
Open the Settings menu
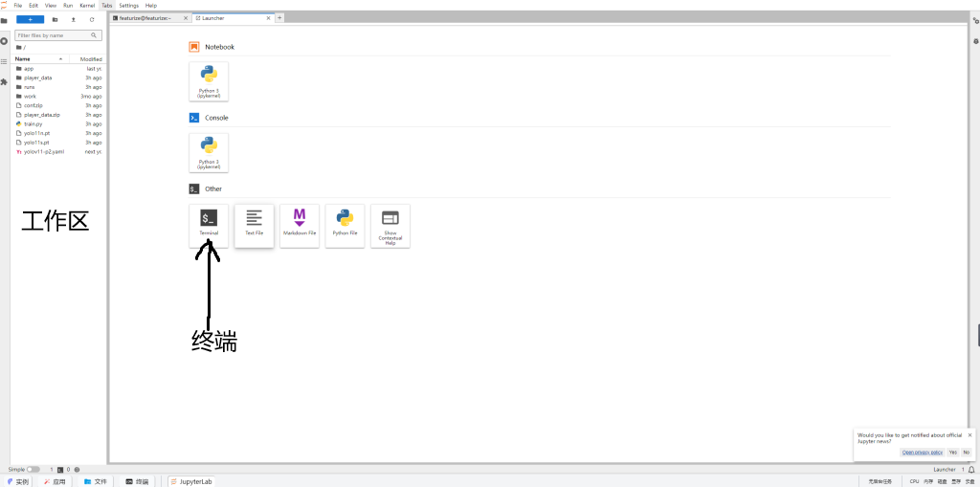pyautogui.click(x=128, y=6)
